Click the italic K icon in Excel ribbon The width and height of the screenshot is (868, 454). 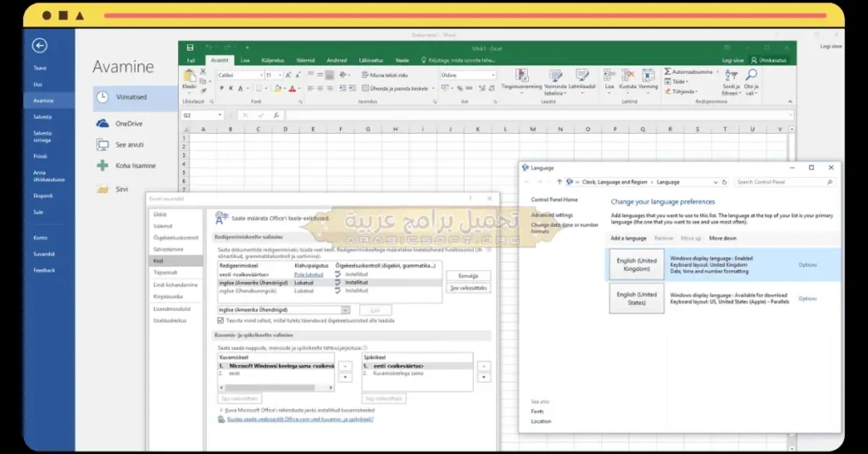pyautogui.click(x=231, y=88)
